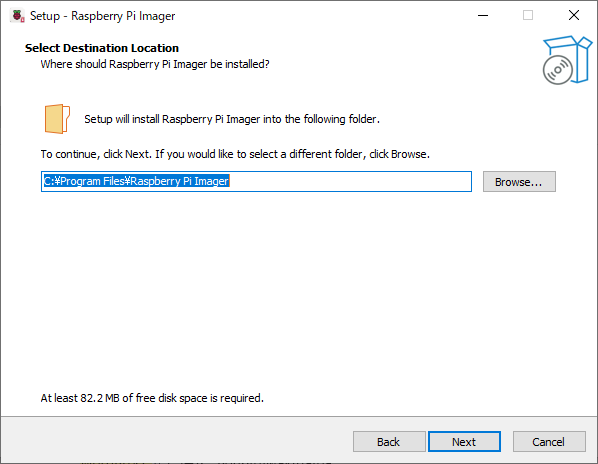This screenshot has width=598, height=464.
Task: Proceed with the Next button
Action: pos(464,442)
